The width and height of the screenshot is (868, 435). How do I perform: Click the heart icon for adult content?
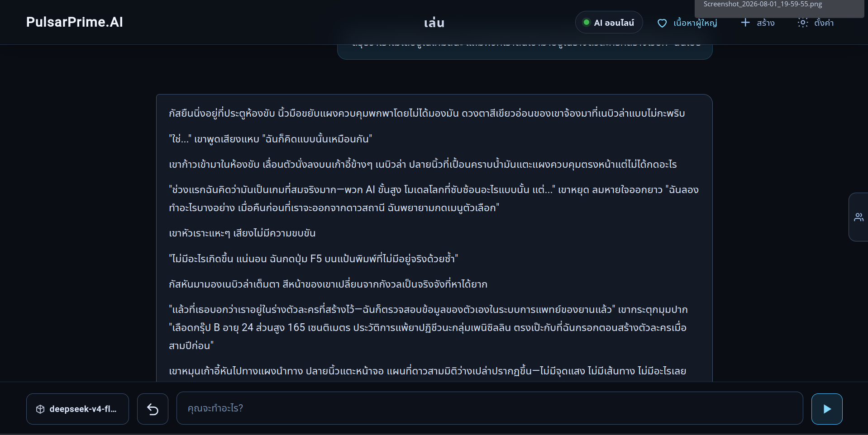pyautogui.click(x=662, y=23)
